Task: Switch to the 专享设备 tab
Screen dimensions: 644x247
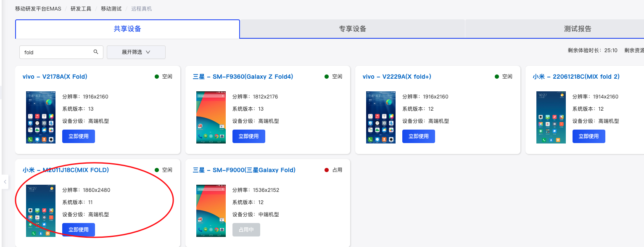Action: (x=353, y=29)
